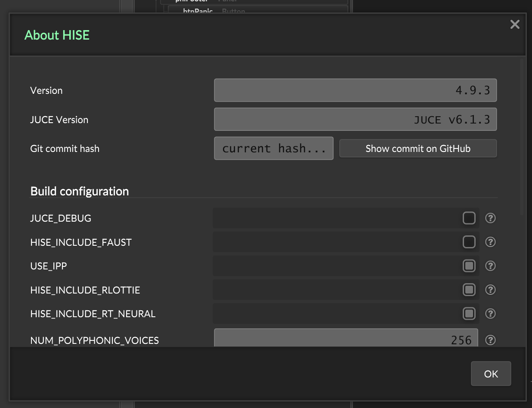Confirm the dialog with OK
Image resolution: width=532 pixels, height=408 pixels.
point(491,374)
